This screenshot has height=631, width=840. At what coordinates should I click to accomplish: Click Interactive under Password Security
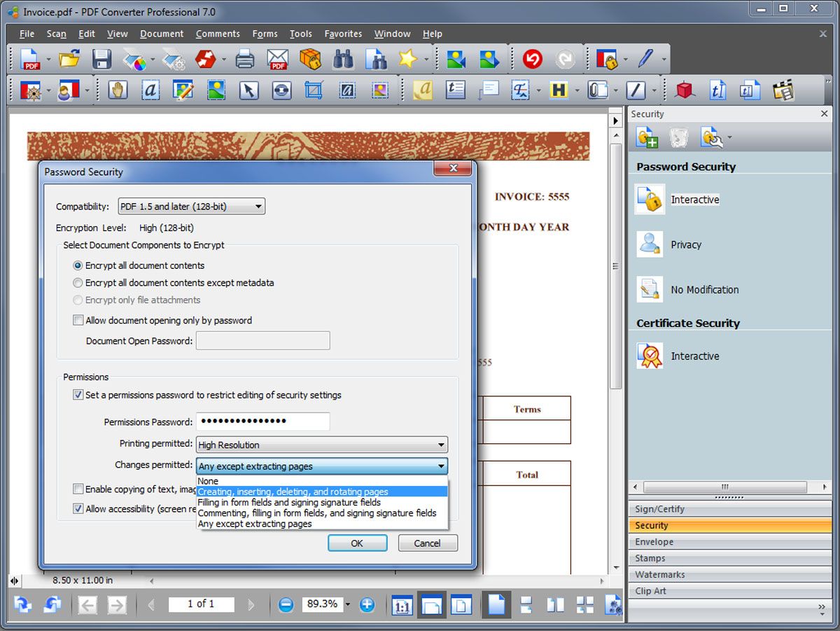click(694, 200)
